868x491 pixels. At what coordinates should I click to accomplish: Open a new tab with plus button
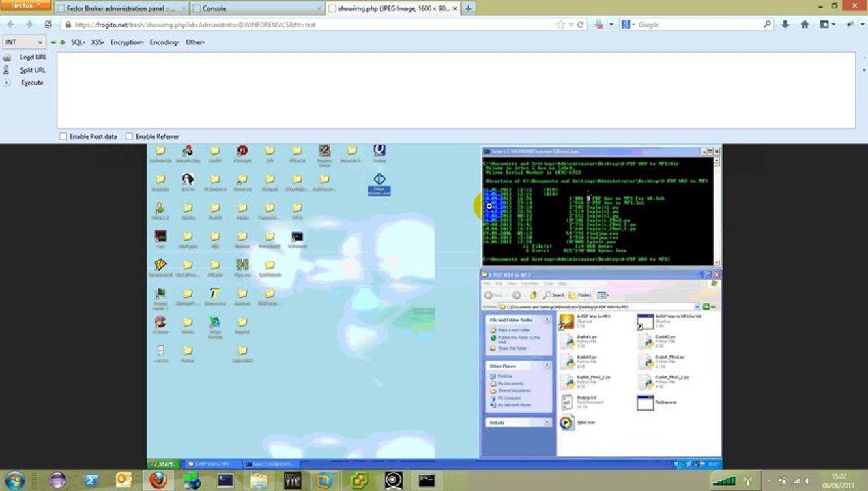tap(469, 8)
